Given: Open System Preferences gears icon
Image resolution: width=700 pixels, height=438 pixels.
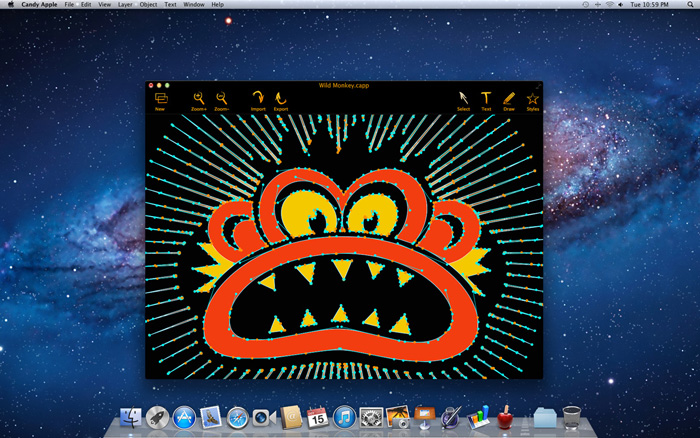Looking at the screenshot, I should [x=371, y=418].
